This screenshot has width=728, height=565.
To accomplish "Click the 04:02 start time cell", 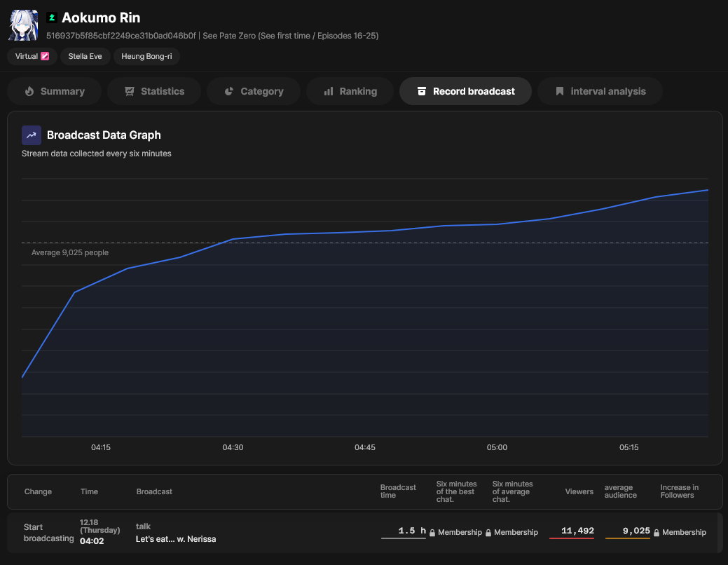I will 92,541.
